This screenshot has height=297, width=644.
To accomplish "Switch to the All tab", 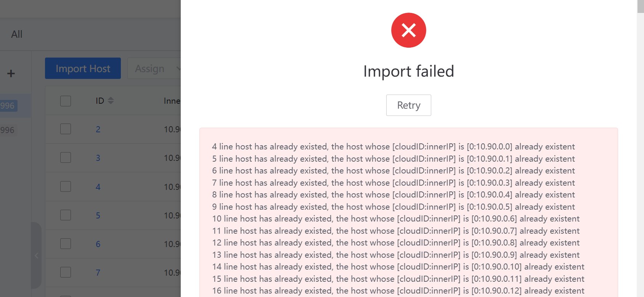I will [17, 34].
